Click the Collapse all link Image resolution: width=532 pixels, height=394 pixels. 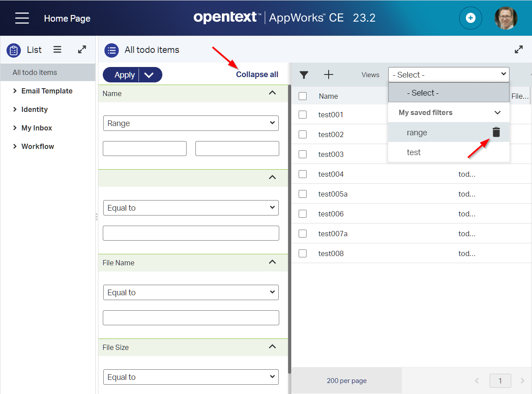coord(257,74)
